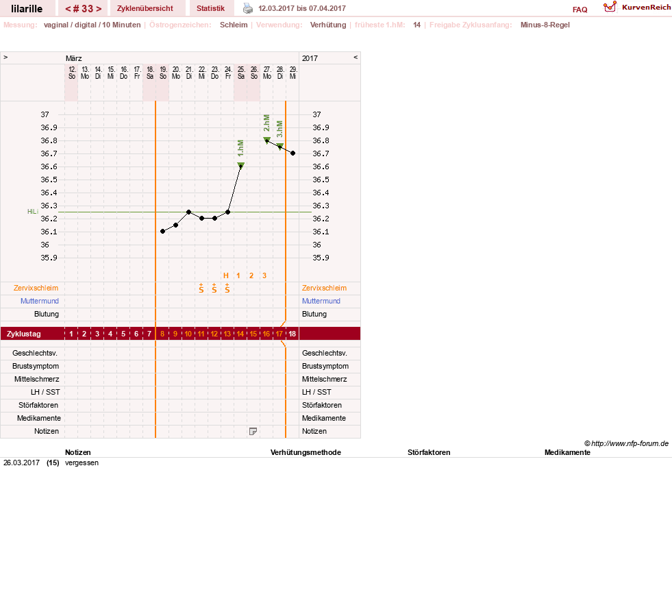Viewport: 672px width, 616px height.
Task: Click the S+ mucus symbol on day 12
Action: (214, 288)
